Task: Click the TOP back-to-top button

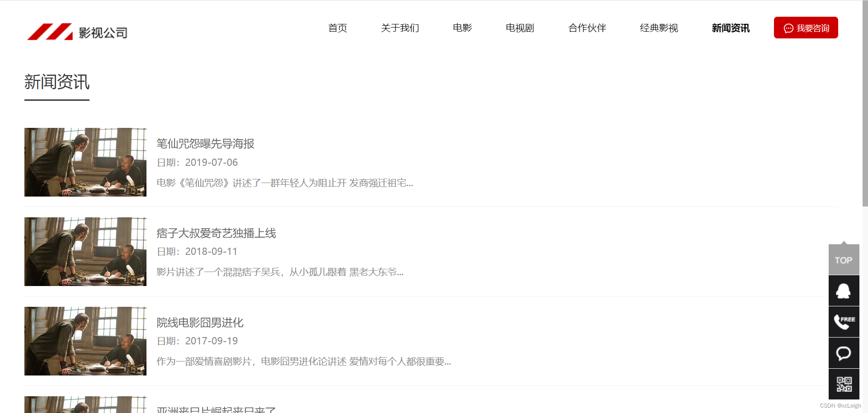Action: pyautogui.click(x=844, y=259)
